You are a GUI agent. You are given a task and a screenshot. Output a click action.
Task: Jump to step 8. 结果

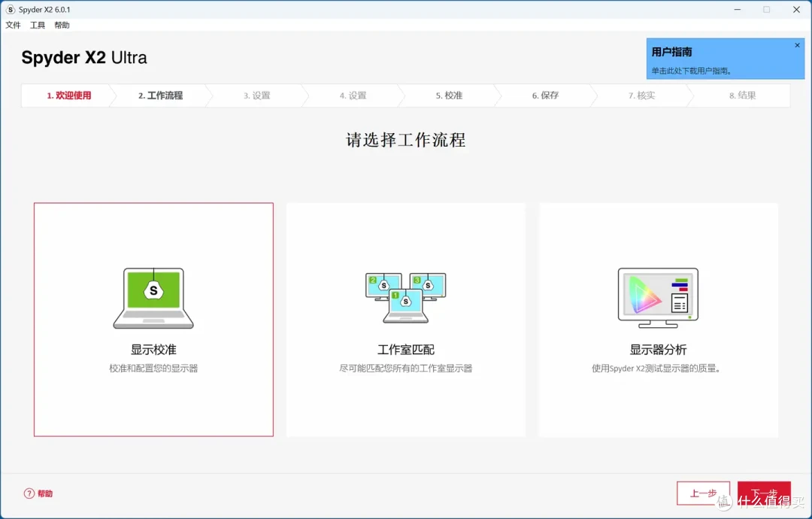pos(743,96)
